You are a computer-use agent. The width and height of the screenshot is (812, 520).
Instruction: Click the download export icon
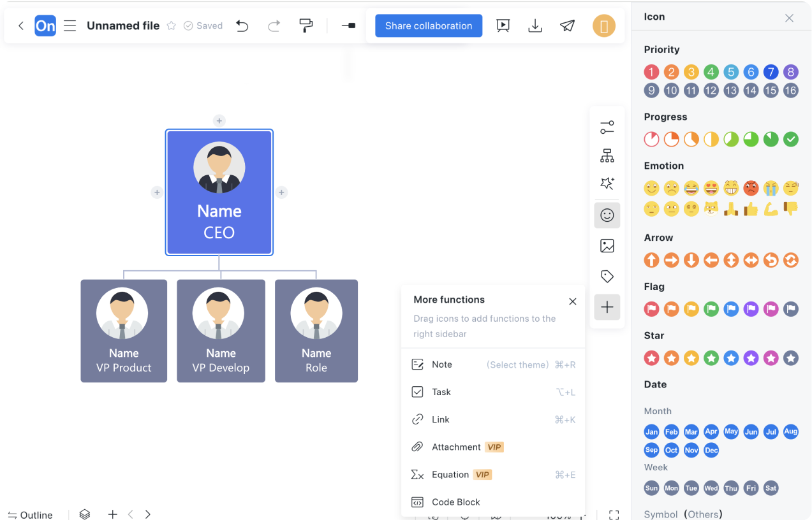coord(535,25)
